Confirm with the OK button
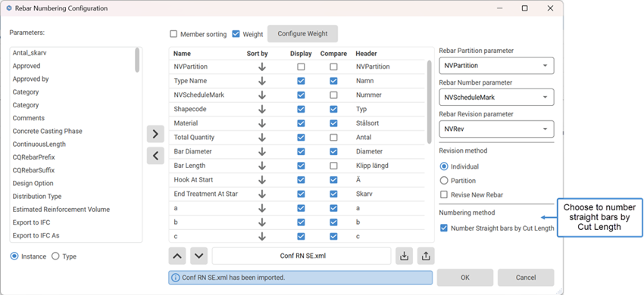This screenshot has width=644, height=295. coord(465,278)
